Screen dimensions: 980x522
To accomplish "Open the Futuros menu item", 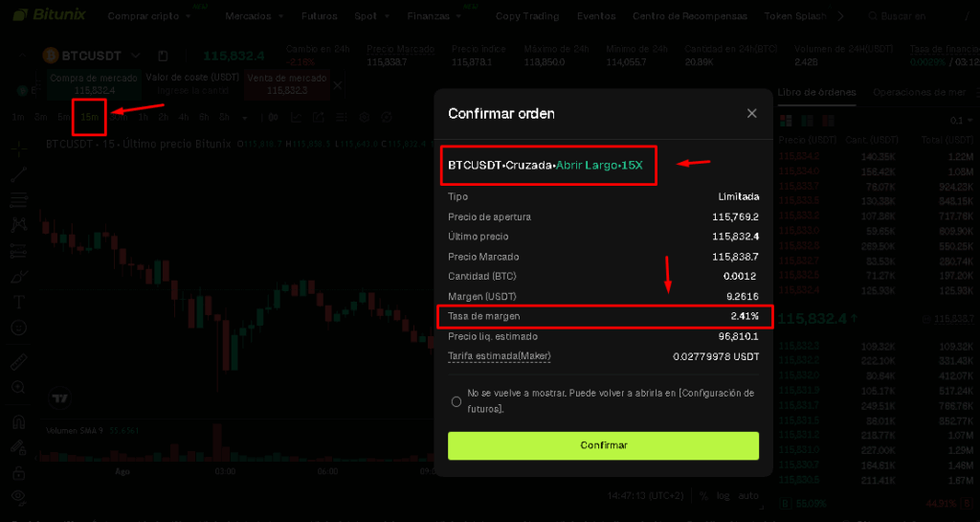I will click(x=319, y=16).
